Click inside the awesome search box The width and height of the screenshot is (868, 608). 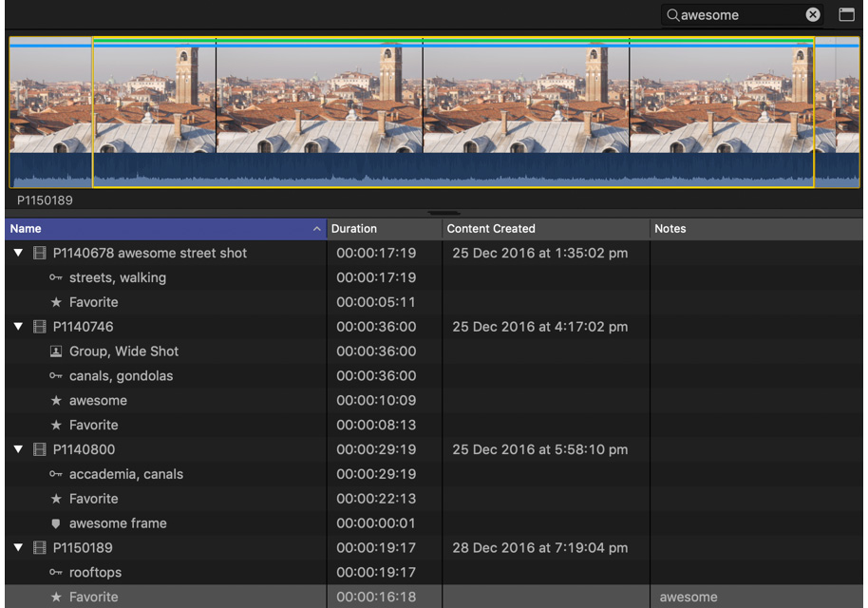[742, 15]
